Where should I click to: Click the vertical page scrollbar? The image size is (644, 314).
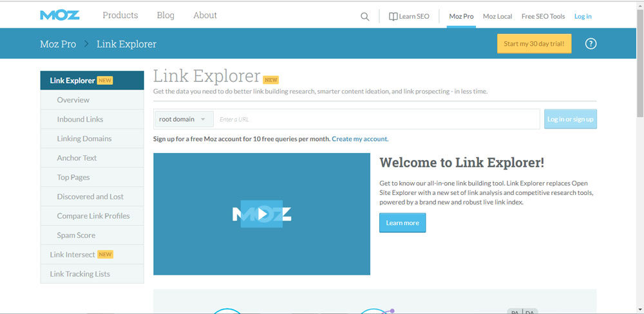(639, 161)
